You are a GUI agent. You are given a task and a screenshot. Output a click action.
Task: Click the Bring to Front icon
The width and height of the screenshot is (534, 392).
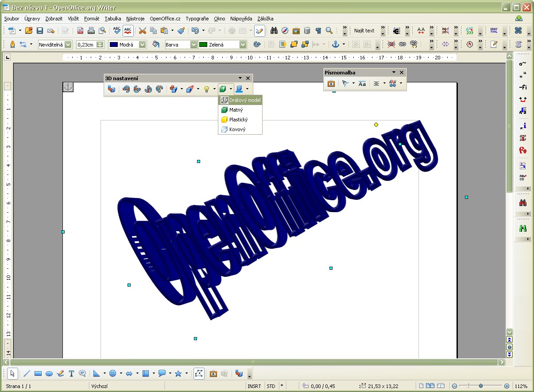coord(294,44)
